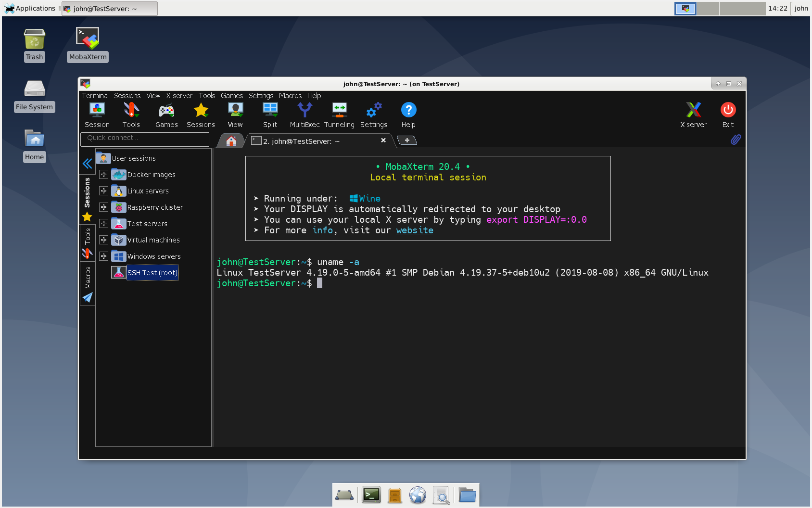Click the Macros paper plane icon
The width and height of the screenshot is (812, 508).
coord(87,298)
